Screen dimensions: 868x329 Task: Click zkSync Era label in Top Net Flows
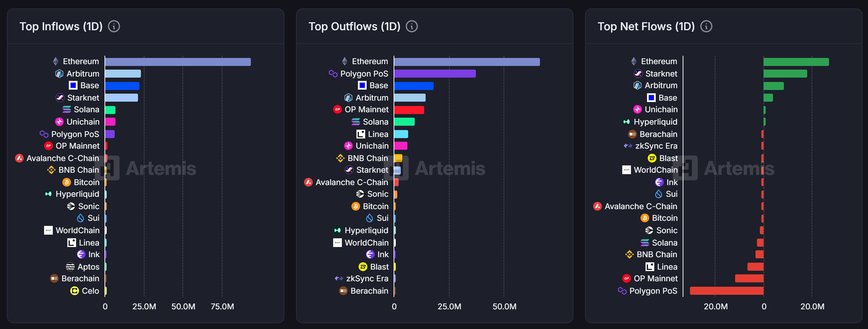(x=656, y=146)
